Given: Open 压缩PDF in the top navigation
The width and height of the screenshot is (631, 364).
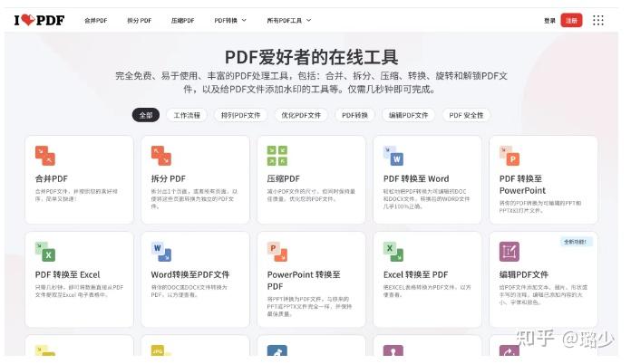Looking at the screenshot, I should [183, 21].
